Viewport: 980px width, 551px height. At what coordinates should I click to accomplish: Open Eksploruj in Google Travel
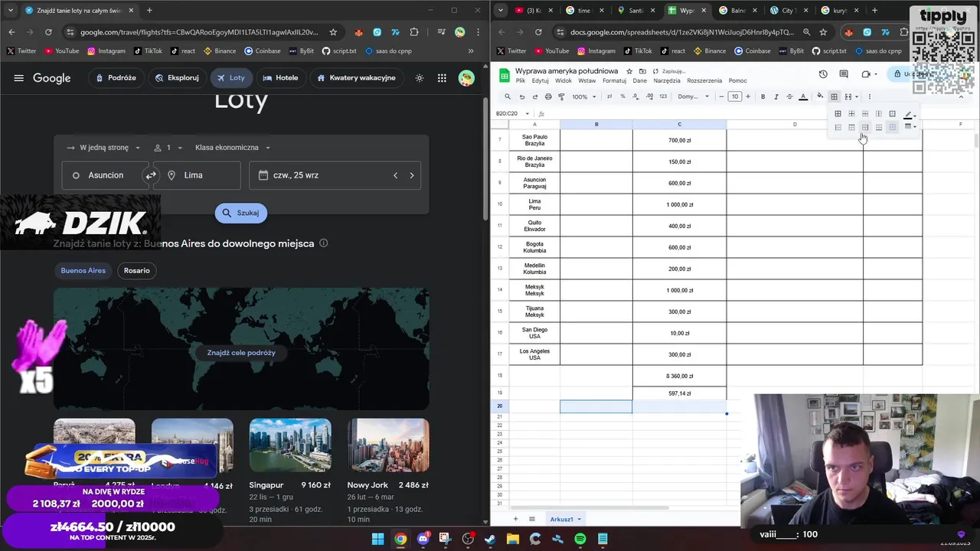(x=177, y=78)
